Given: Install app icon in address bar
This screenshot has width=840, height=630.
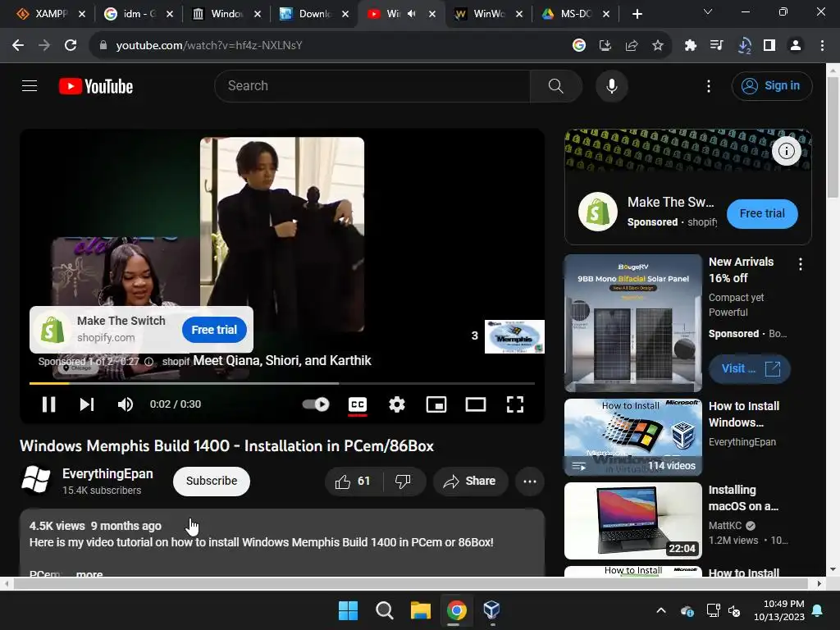Looking at the screenshot, I should click(605, 46).
